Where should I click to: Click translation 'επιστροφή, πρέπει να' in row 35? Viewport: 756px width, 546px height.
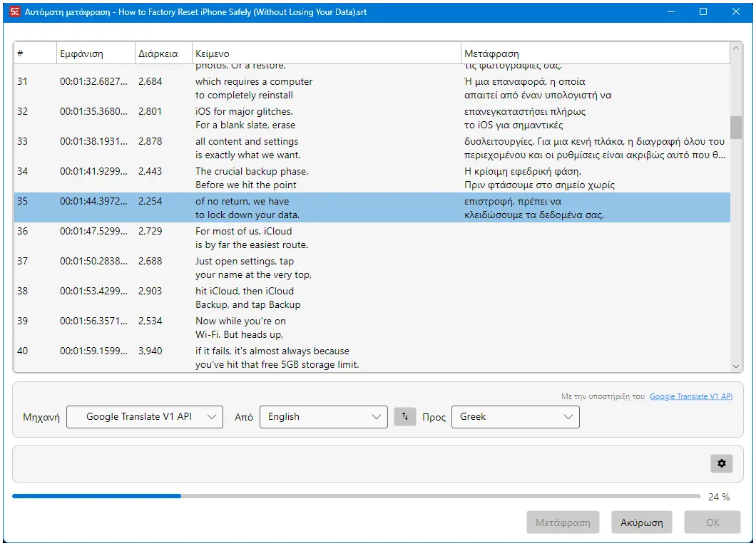point(513,201)
